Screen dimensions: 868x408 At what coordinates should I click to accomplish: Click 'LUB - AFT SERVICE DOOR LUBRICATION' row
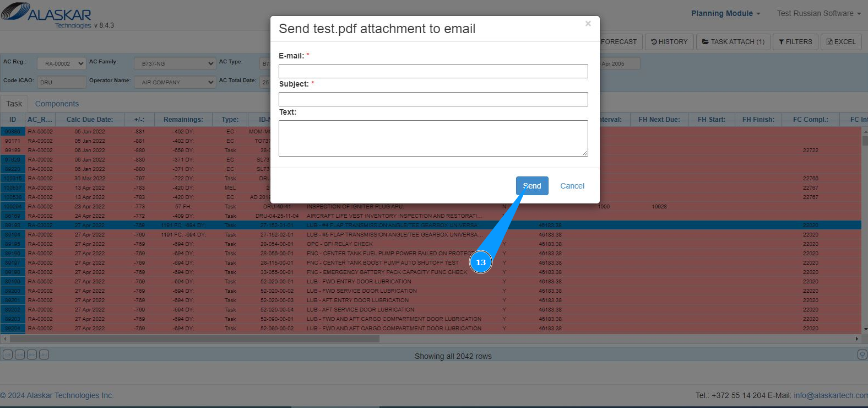tap(360, 310)
